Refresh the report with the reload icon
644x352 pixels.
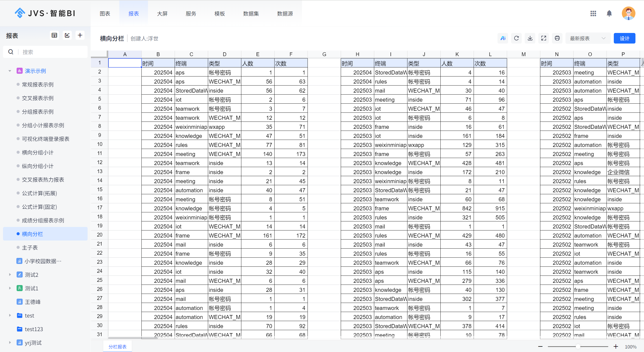click(x=516, y=38)
